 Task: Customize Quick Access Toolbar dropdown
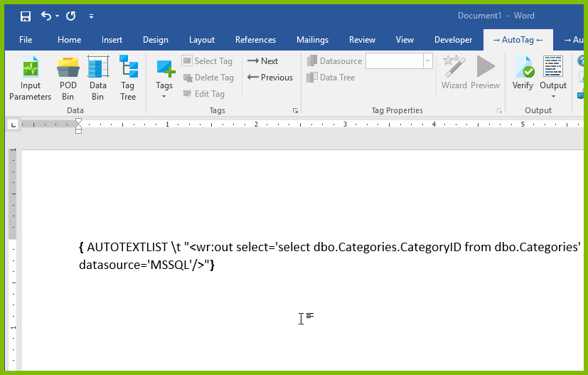[x=91, y=16]
